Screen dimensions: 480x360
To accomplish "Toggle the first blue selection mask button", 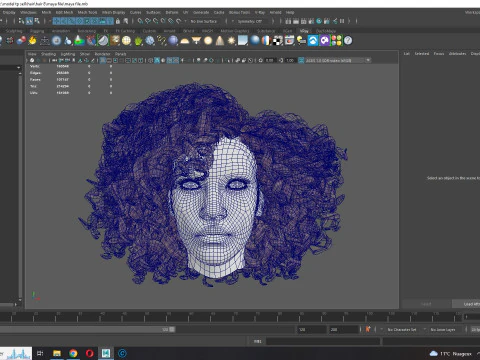I will (x=56, y=21).
